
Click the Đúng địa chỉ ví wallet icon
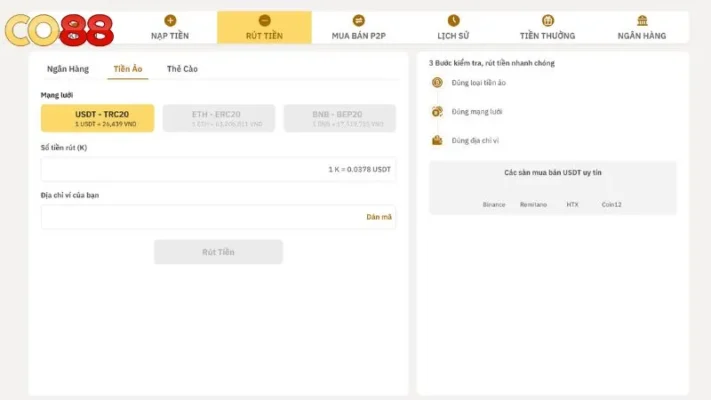(x=437, y=141)
